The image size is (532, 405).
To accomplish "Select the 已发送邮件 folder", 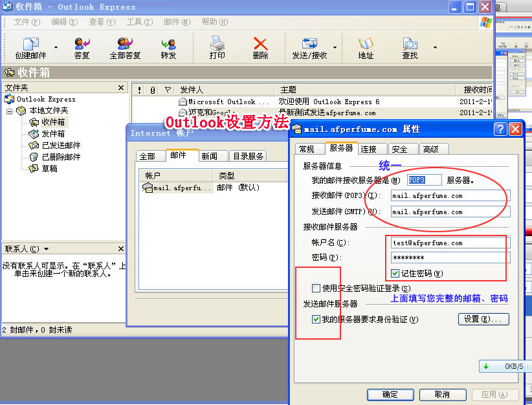I will point(61,146).
